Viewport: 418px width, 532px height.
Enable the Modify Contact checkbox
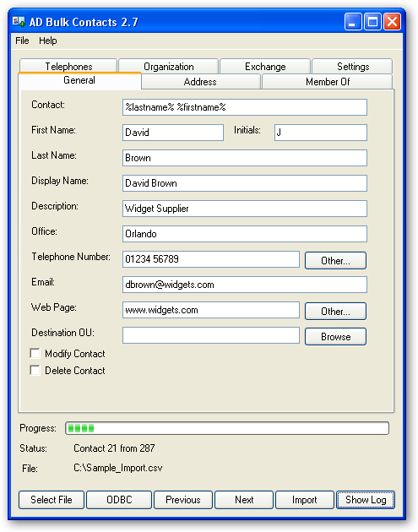pos(35,353)
